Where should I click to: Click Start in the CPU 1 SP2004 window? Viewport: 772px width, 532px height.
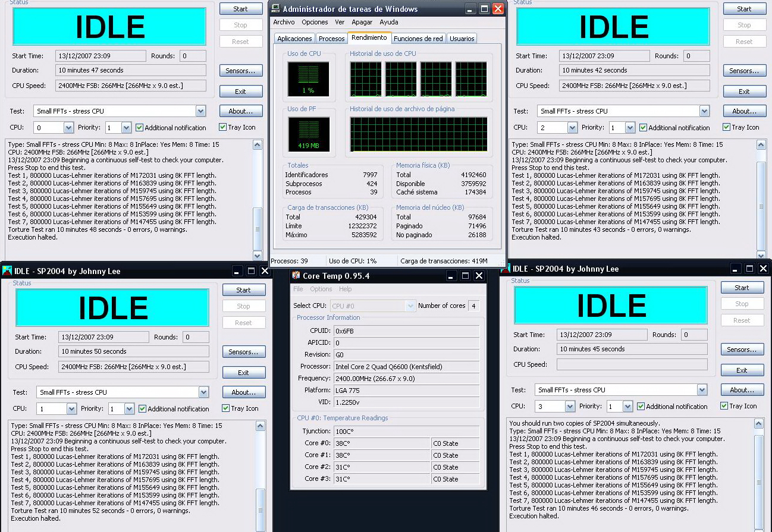[244, 290]
